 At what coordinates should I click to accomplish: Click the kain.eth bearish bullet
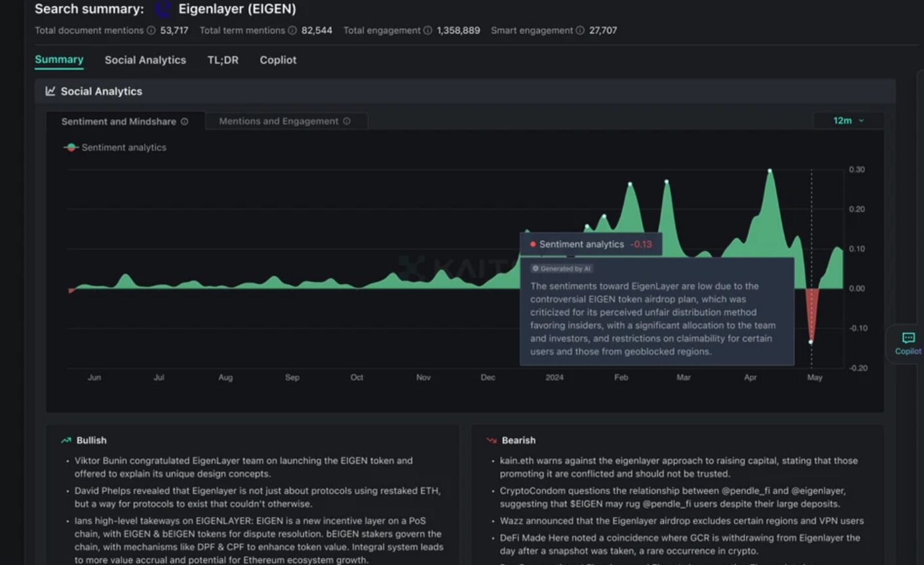coord(679,467)
